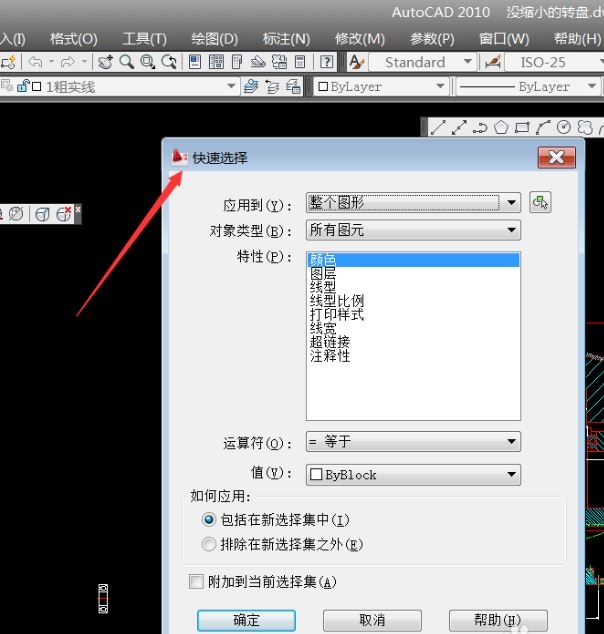The image size is (604, 634).
Task: Click the Undo arrow in the toolbar
Action: pyautogui.click(x=36, y=62)
